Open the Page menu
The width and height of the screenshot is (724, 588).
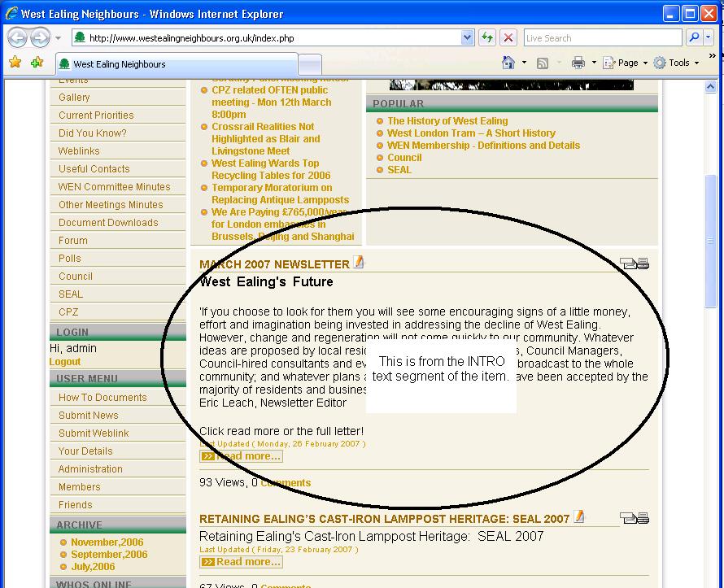point(626,63)
